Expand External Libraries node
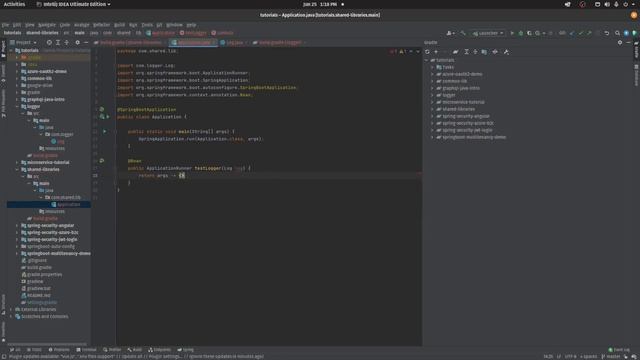The width and height of the screenshot is (640, 360). (x=11, y=309)
